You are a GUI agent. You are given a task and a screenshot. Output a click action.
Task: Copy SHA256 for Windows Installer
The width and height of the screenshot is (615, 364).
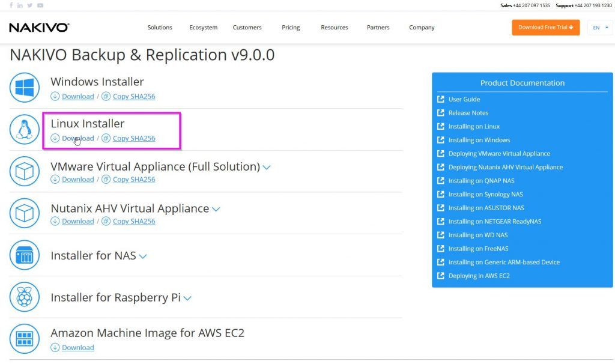click(134, 97)
